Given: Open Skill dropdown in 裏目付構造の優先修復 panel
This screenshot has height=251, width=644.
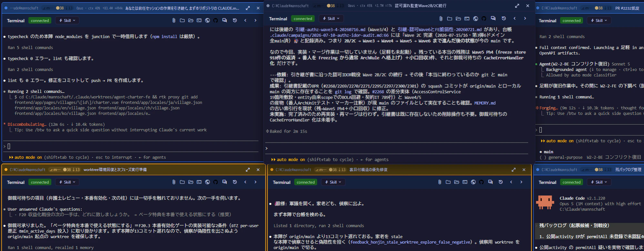Looking at the screenshot, I should [333, 182].
